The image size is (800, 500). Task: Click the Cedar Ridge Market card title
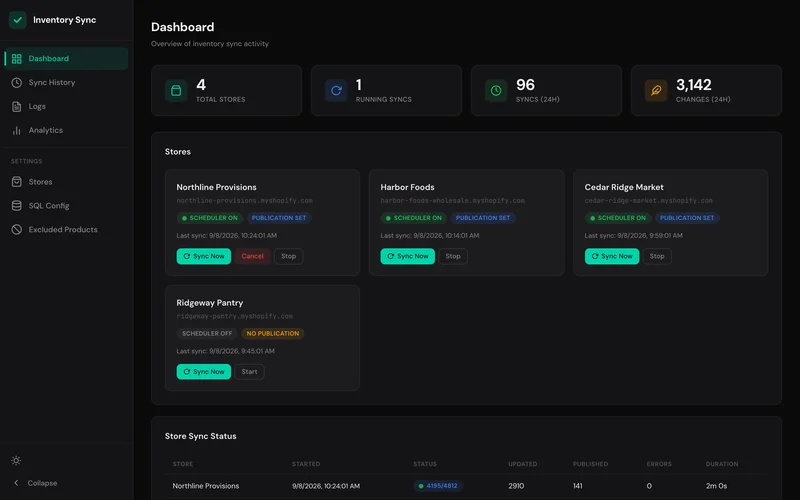[x=624, y=187]
